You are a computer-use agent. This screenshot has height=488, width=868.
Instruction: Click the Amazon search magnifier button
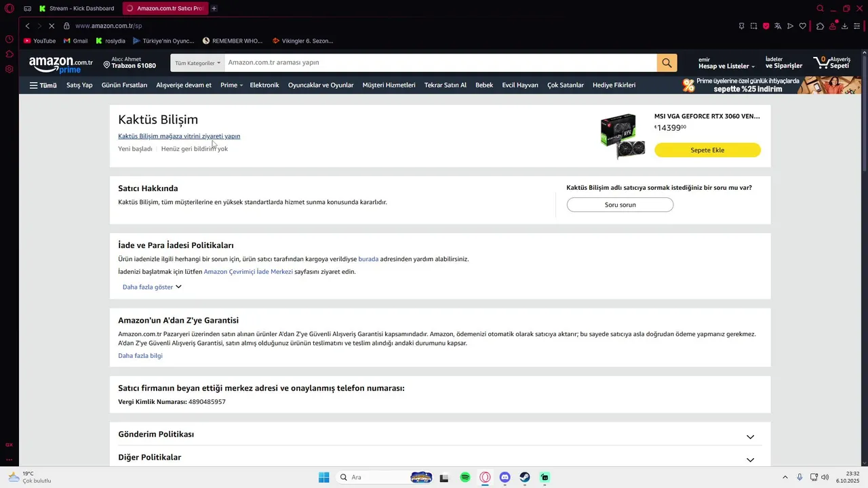(667, 63)
